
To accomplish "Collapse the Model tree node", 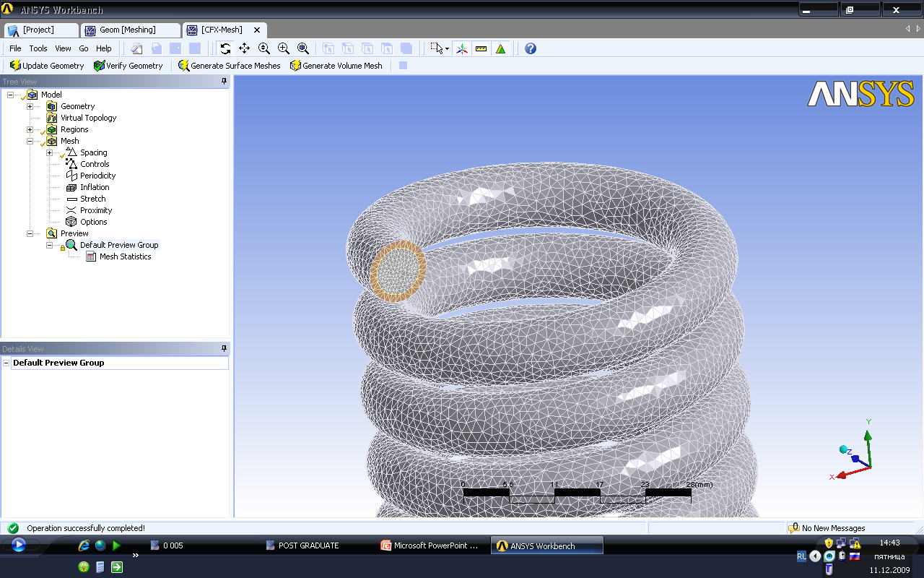I will tap(10, 95).
